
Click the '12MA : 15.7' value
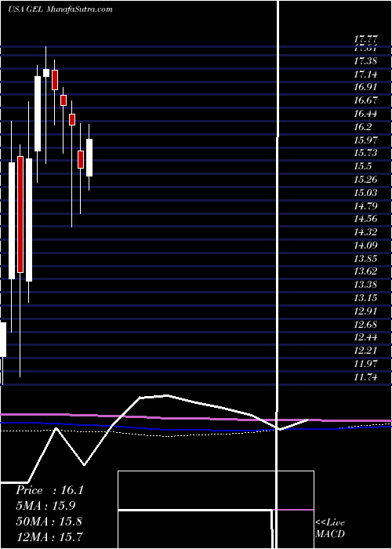tap(49, 536)
